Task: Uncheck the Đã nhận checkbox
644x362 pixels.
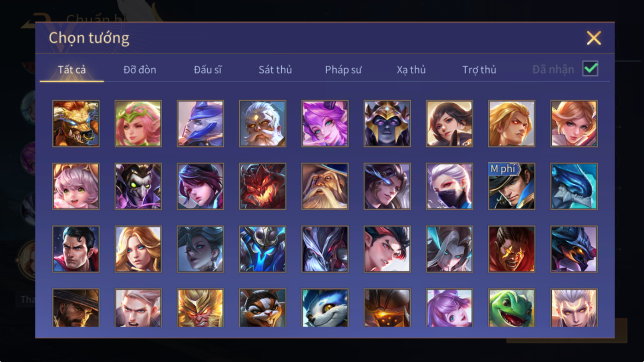Action: pos(590,69)
